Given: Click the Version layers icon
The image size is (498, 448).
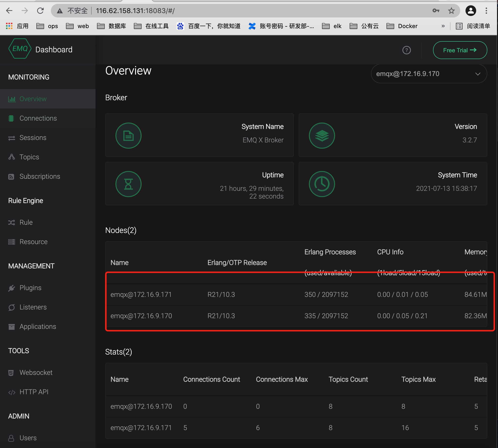Looking at the screenshot, I should pyautogui.click(x=321, y=136).
